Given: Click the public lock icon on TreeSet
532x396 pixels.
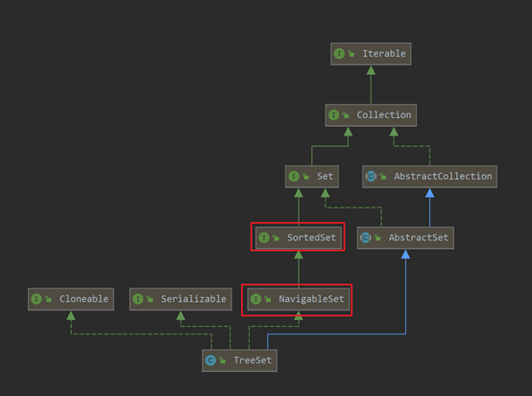Looking at the screenshot, I should [223, 360].
